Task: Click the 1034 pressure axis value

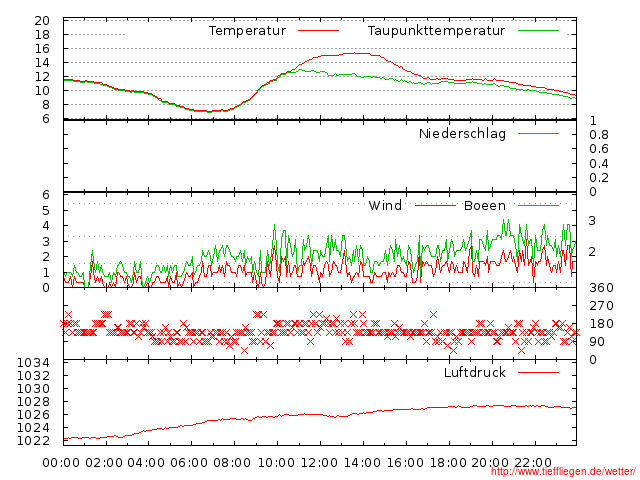Action: pos(33,362)
